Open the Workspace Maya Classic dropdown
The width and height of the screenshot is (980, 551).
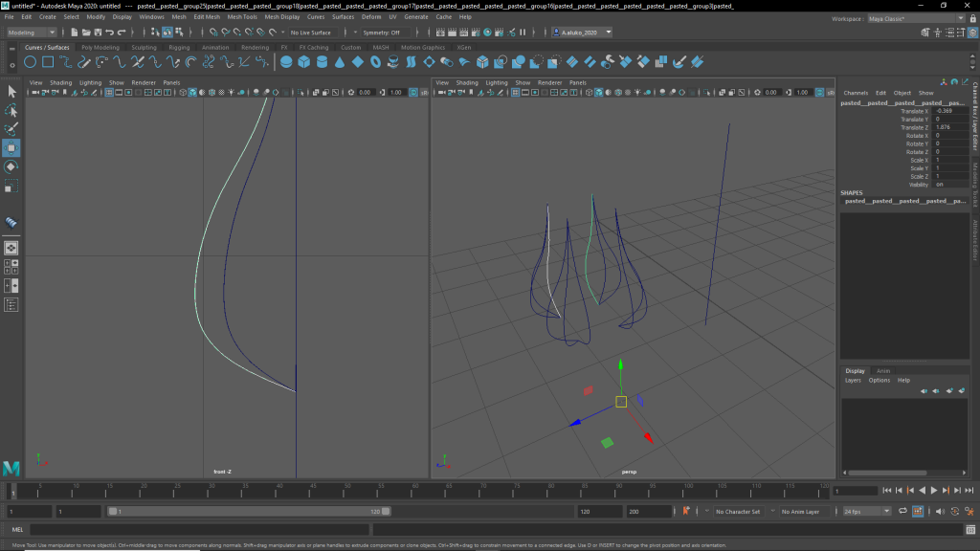909,18
